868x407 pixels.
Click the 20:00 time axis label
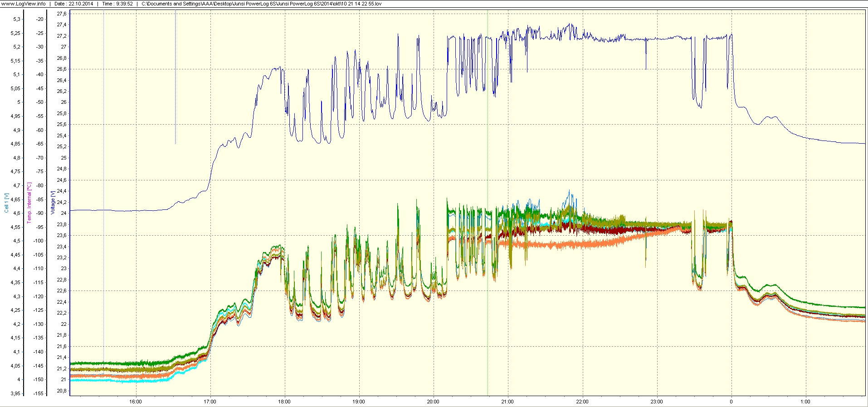point(433,402)
